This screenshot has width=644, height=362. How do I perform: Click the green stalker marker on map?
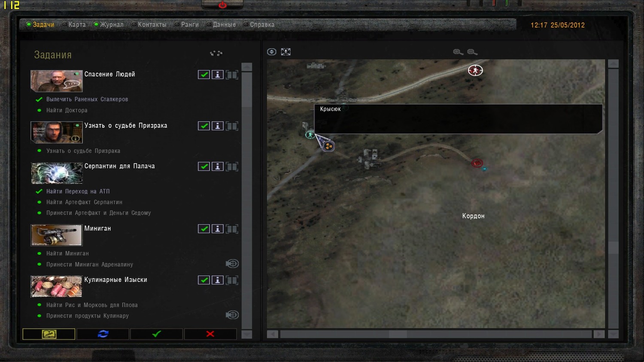pyautogui.click(x=310, y=135)
